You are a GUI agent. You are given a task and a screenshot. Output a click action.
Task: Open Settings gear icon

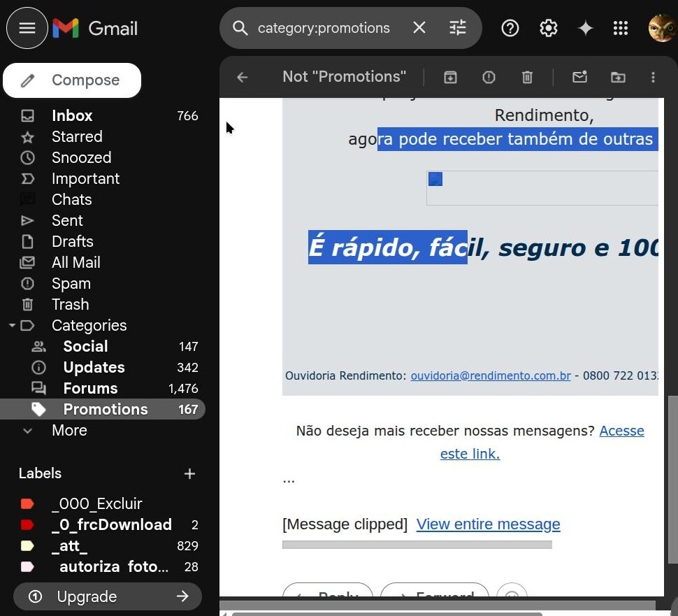tap(549, 28)
